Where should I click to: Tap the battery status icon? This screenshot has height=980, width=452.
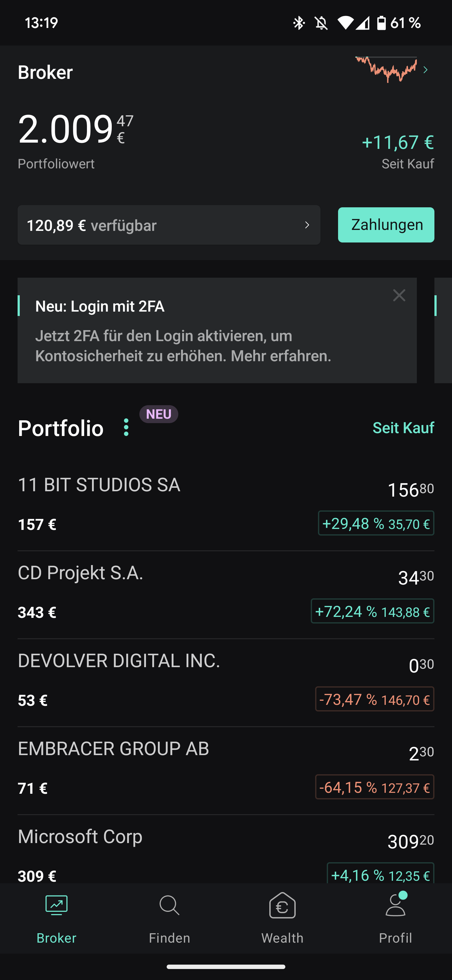(x=381, y=23)
